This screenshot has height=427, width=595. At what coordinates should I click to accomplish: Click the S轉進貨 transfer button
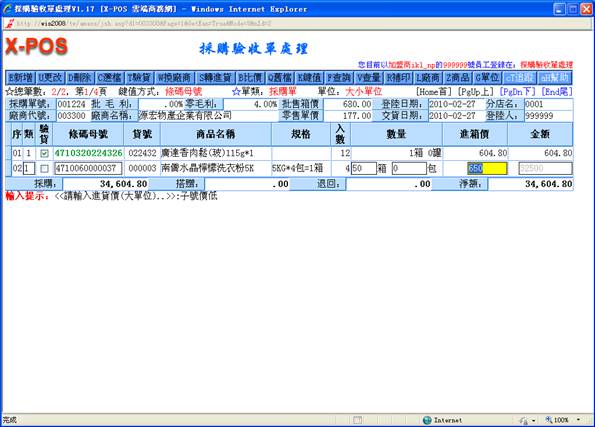click(215, 78)
